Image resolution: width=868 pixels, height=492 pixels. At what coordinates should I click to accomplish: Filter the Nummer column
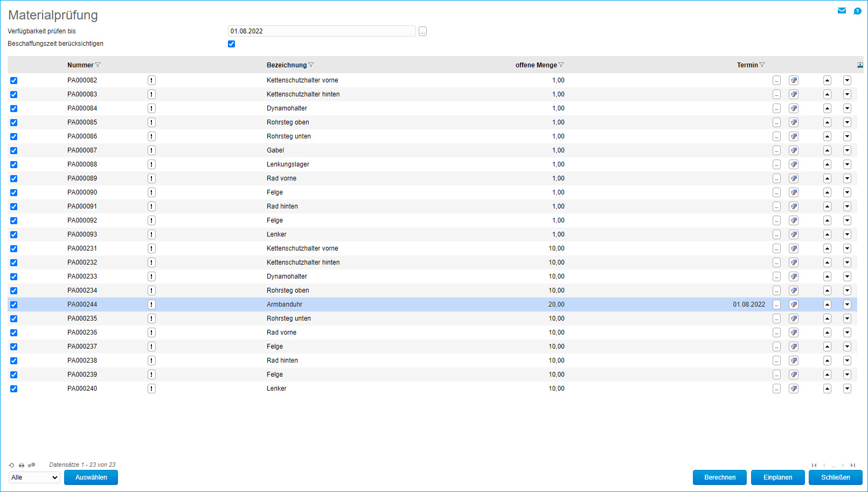click(98, 65)
